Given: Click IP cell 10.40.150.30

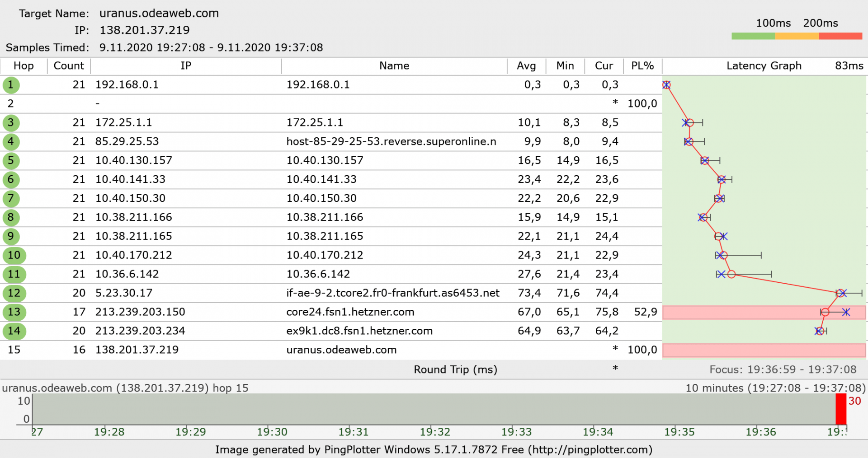Looking at the screenshot, I should click(130, 199).
